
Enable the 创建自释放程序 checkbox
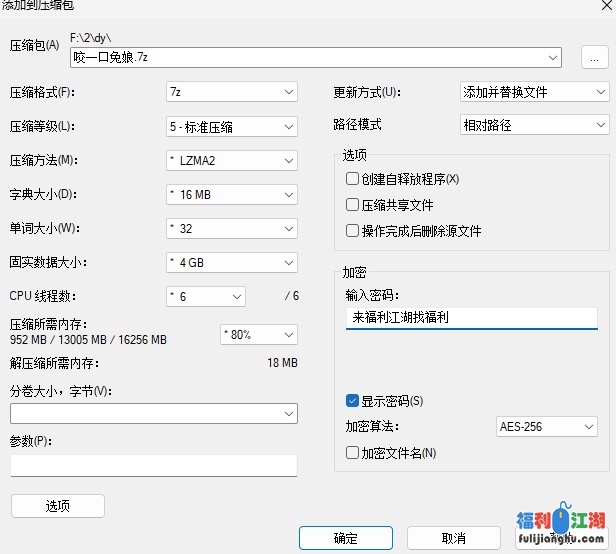pyautogui.click(x=352, y=179)
